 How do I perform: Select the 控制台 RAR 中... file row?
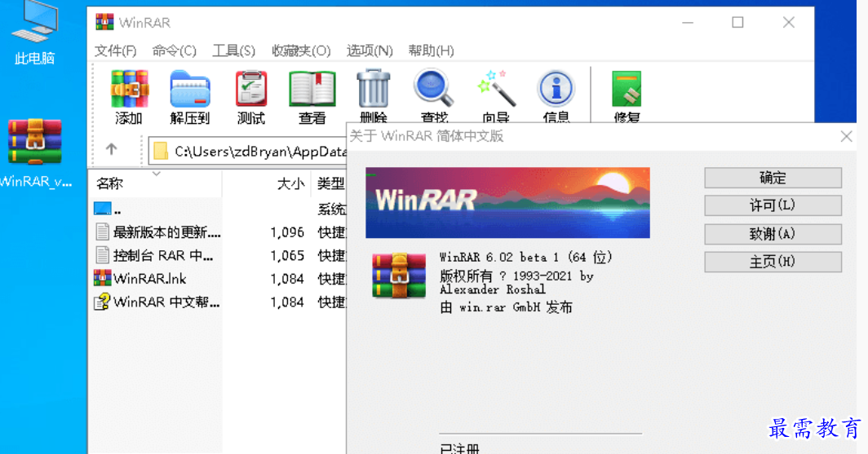(x=219, y=255)
